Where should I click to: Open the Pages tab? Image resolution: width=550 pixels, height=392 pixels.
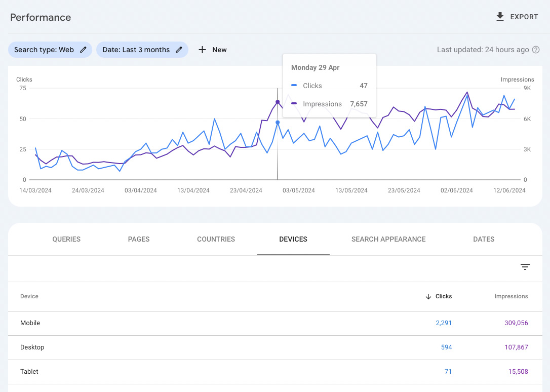tap(139, 239)
